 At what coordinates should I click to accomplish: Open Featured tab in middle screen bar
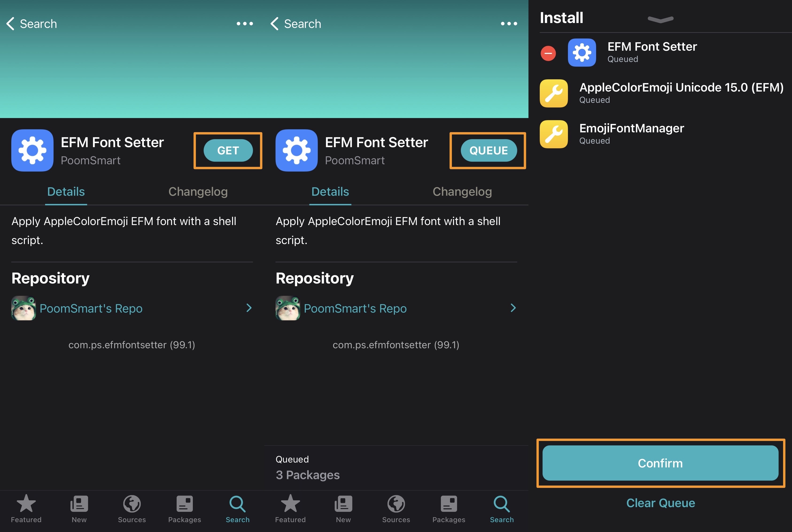coord(290,509)
